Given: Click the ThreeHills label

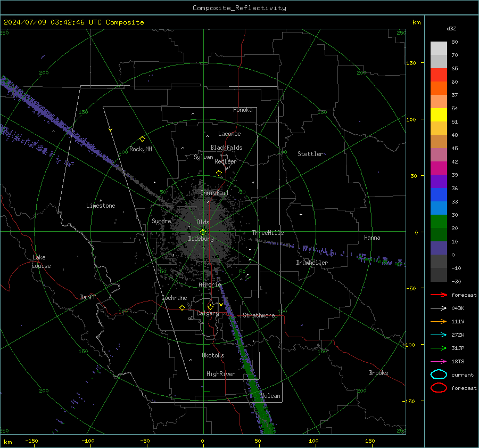Looking at the screenshot, I should coord(268,233).
